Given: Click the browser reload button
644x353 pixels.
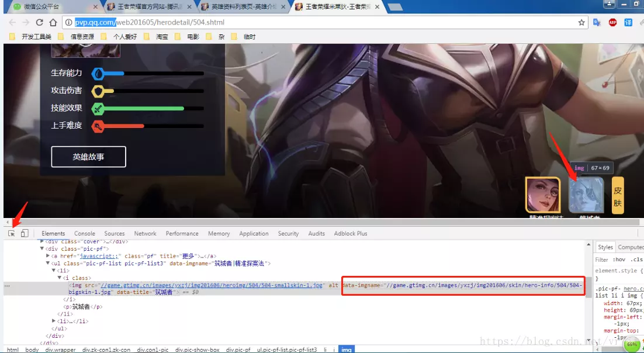Looking at the screenshot, I should click(40, 22).
